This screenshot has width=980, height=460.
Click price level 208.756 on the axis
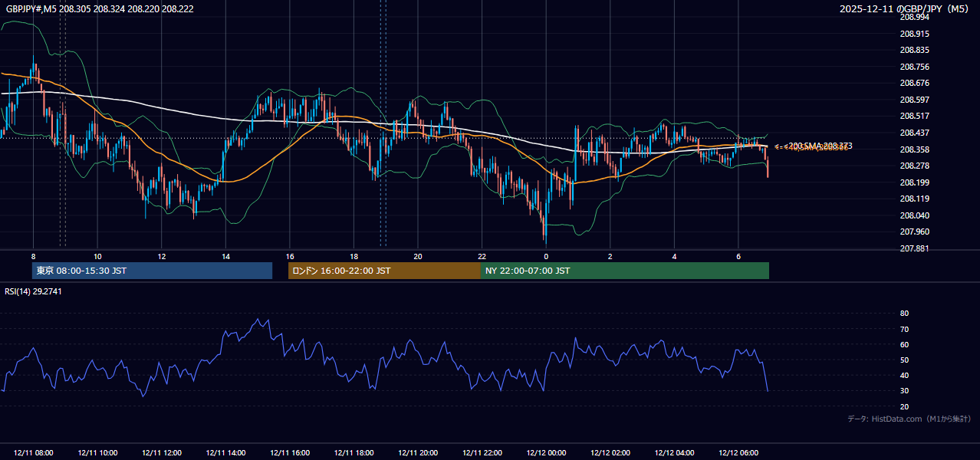coord(914,67)
